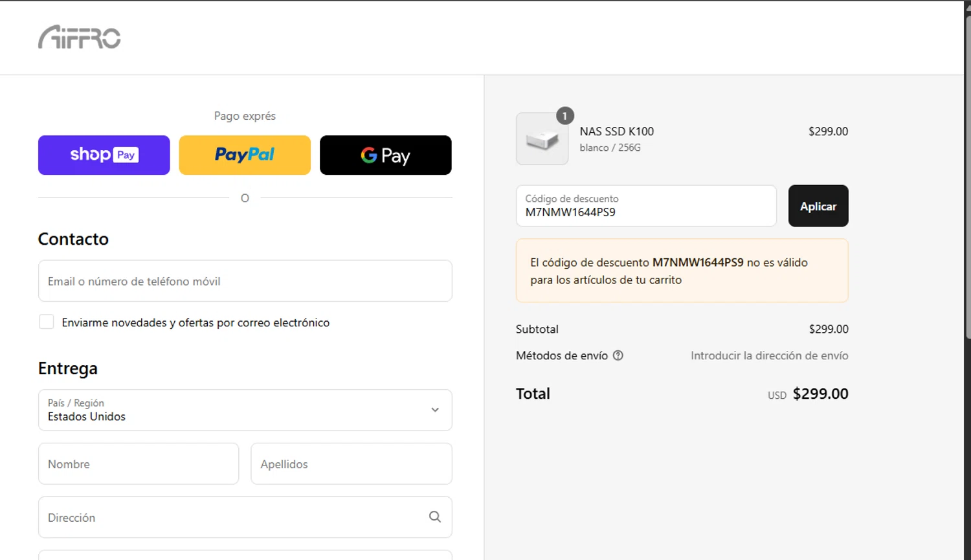971x560 pixels.
Task: Pay with Shop Pay express button
Action: click(104, 155)
